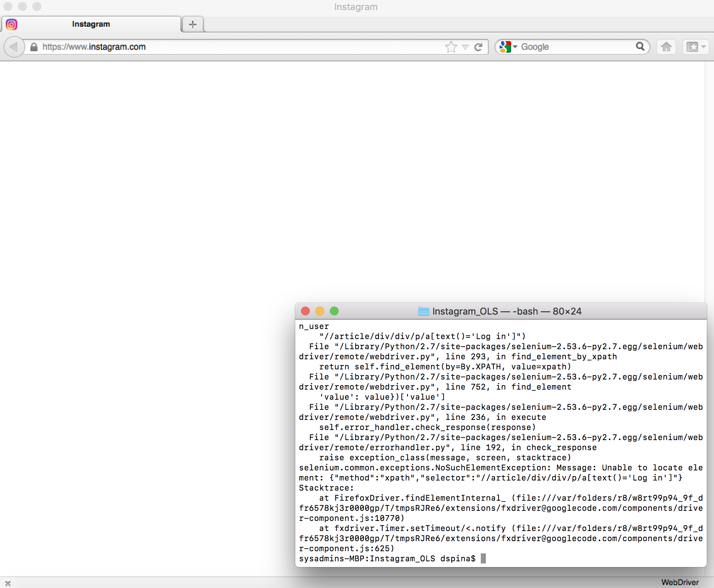Click 'Stacktrace:' line in Terminal
The height and width of the screenshot is (588, 714).
(326, 488)
